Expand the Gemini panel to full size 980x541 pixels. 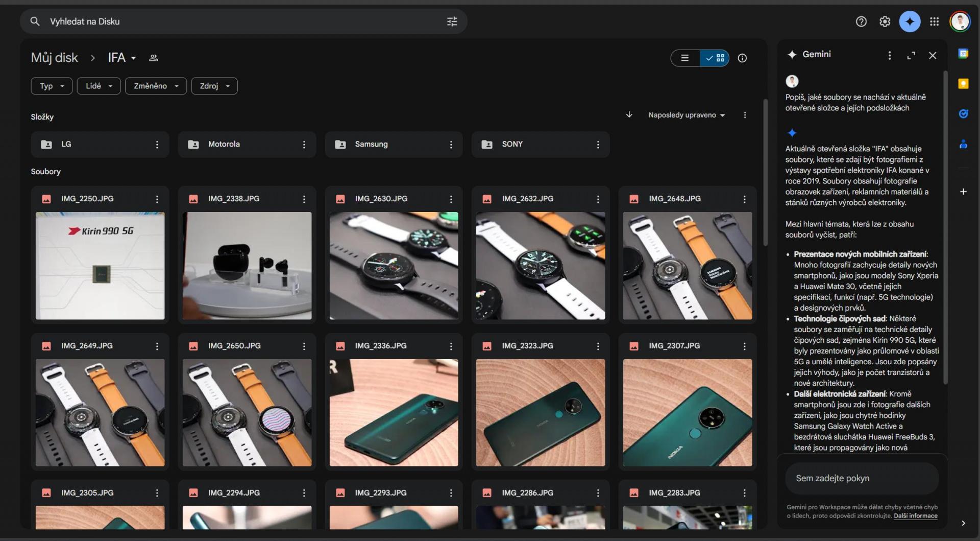coord(911,55)
